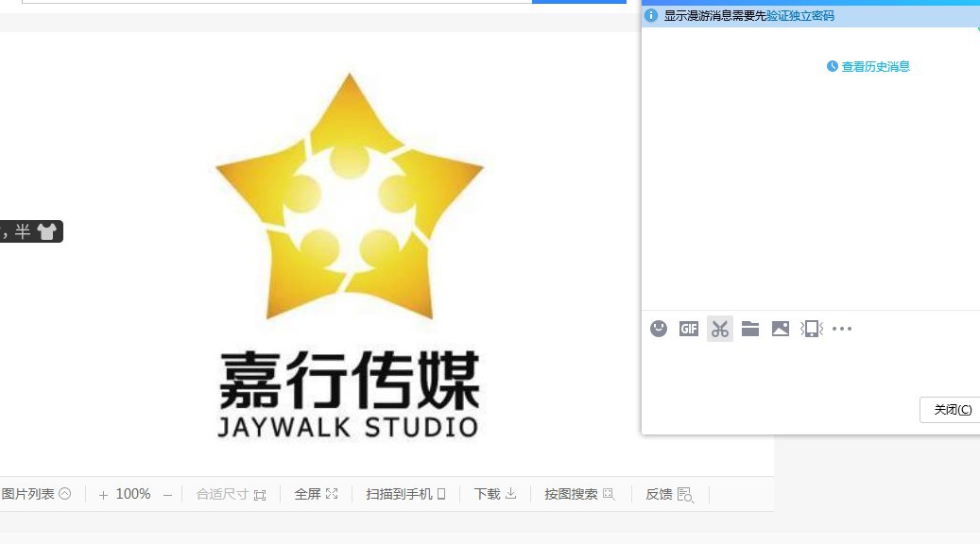Click the 嘉行传媒 logo text
980x544 pixels.
pyautogui.click(x=350, y=379)
